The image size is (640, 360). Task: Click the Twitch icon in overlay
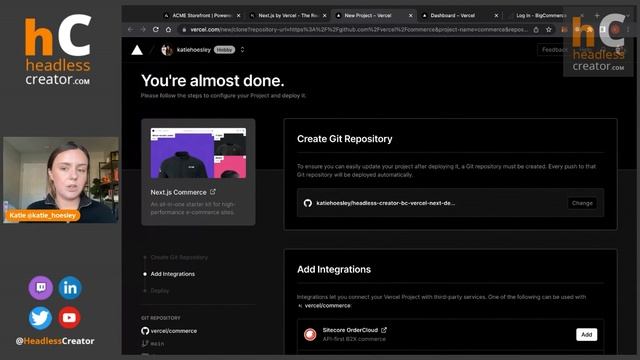coord(40,288)
